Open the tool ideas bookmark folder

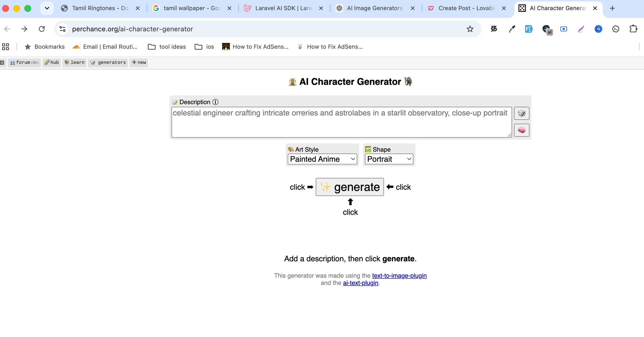pyautogui.click(x=167, y=47)
